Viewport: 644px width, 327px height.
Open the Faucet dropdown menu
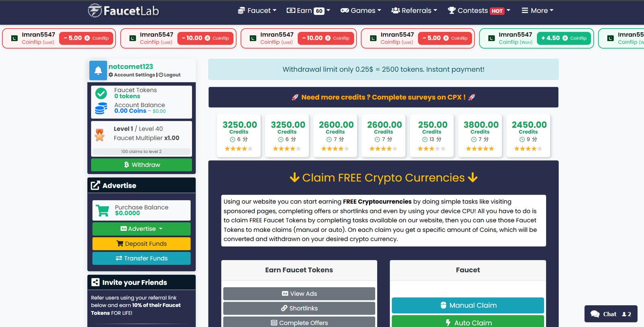(257, 10)
